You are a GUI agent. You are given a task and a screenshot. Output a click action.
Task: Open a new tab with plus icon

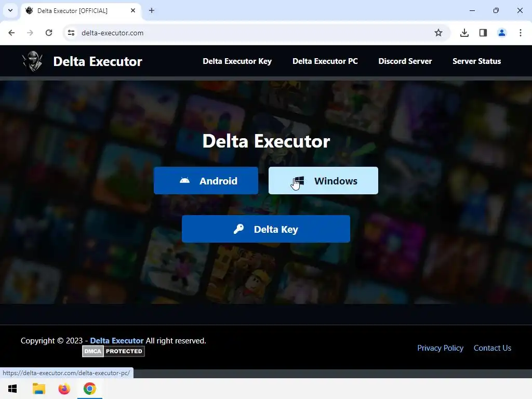click(x=152, y=10)
